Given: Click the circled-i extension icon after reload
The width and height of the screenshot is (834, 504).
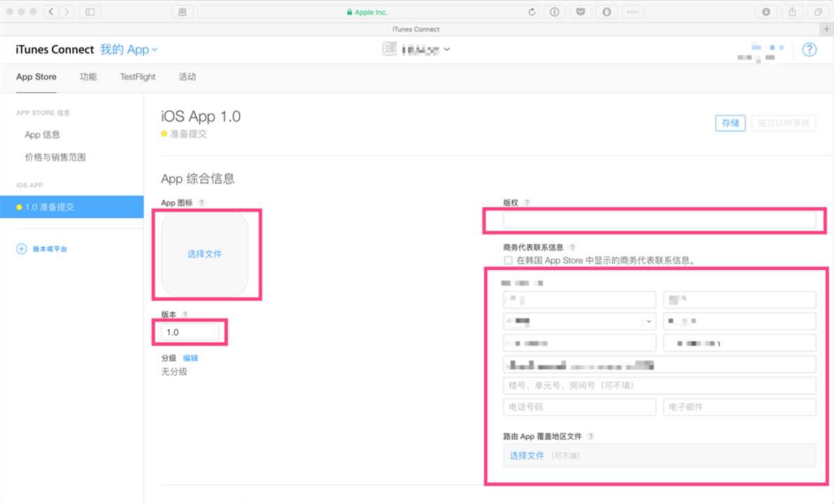Looking at the screenshot, I should (x=554, y=12).
